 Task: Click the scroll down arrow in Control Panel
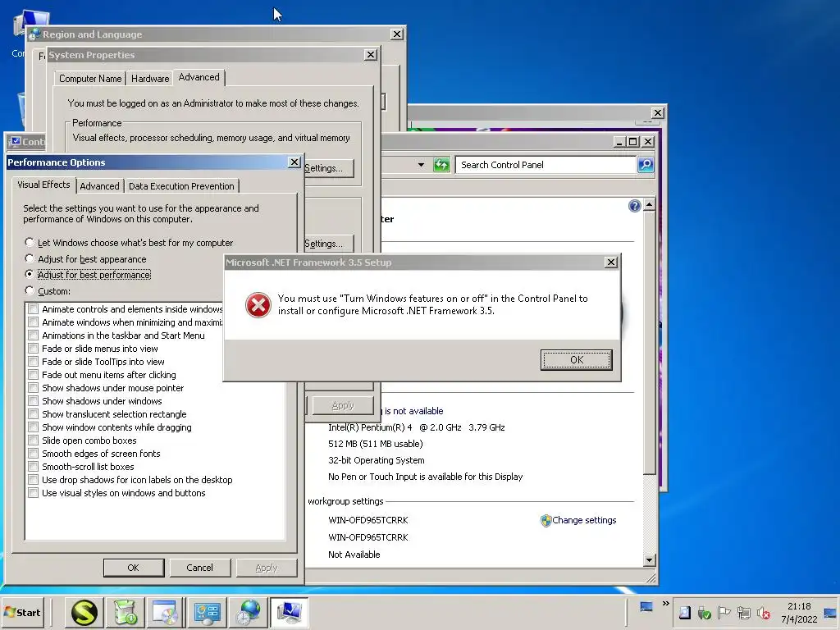pos(650,560)
